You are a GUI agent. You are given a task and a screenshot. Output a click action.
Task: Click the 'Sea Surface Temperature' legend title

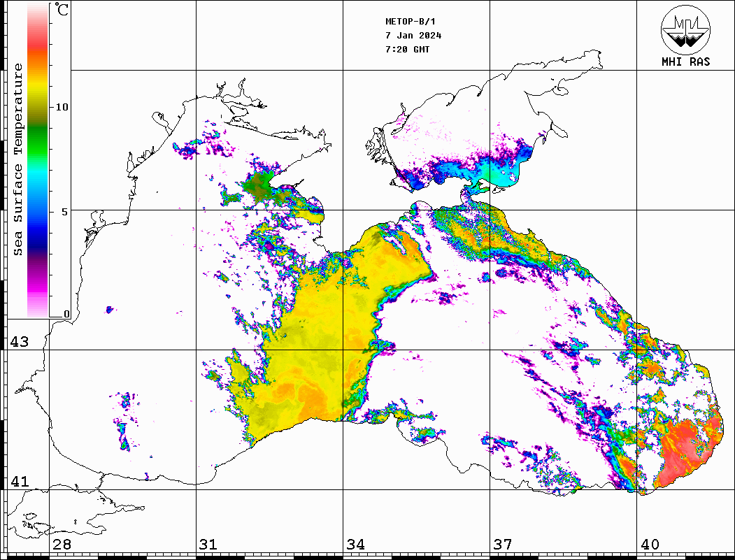(17, 159)
